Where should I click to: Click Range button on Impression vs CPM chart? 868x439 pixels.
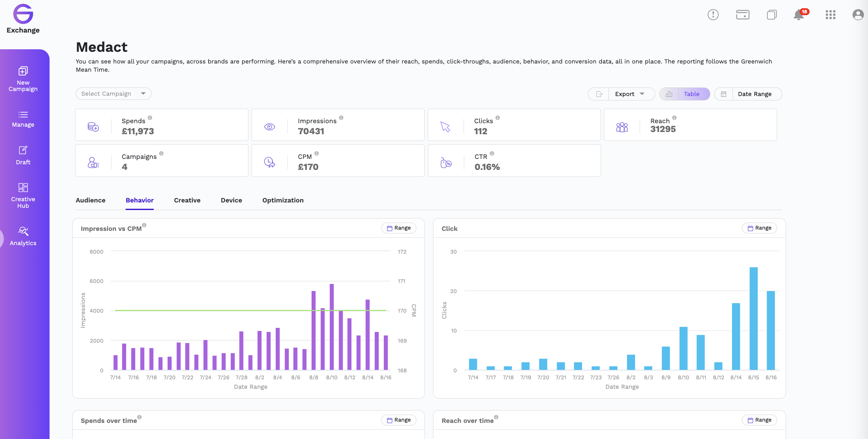coord(399,228)
